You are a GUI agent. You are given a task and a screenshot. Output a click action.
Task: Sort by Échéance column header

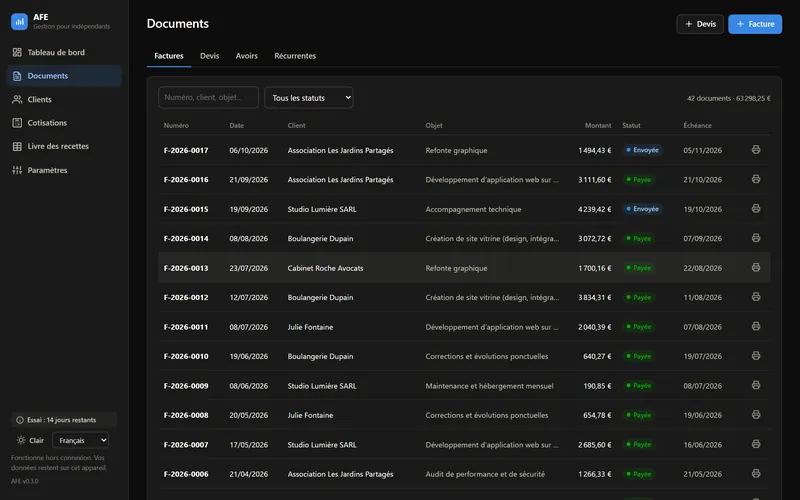pos(697,126)
